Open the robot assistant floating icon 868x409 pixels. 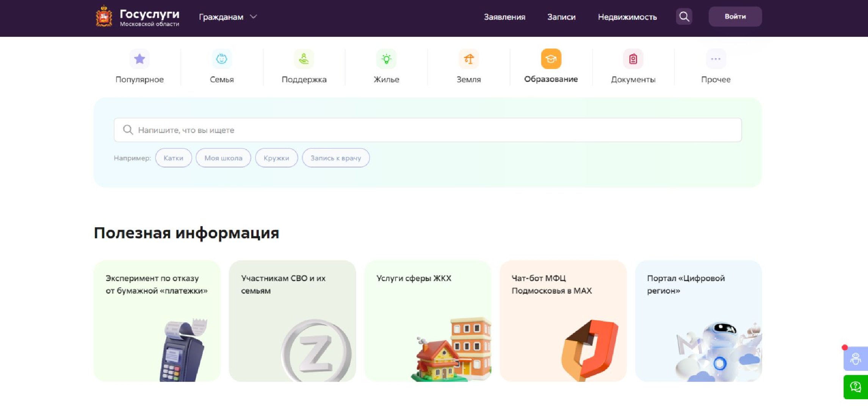point(855,359)
